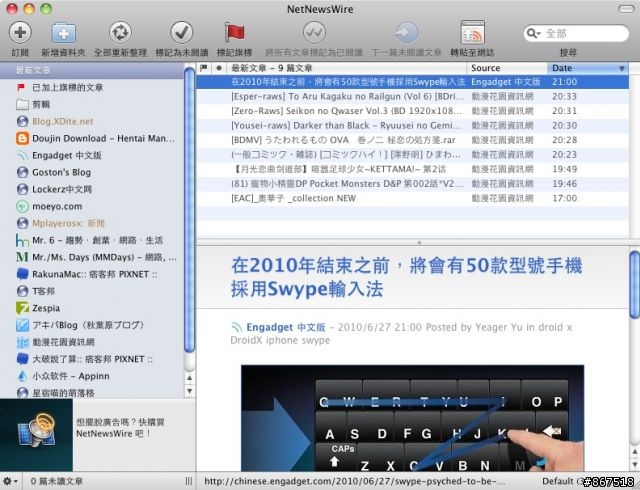The height and width of the screenshot is (490, 640).
Task: Click the NetNewsWire ad thumbnail image
Action: (36, 435)
